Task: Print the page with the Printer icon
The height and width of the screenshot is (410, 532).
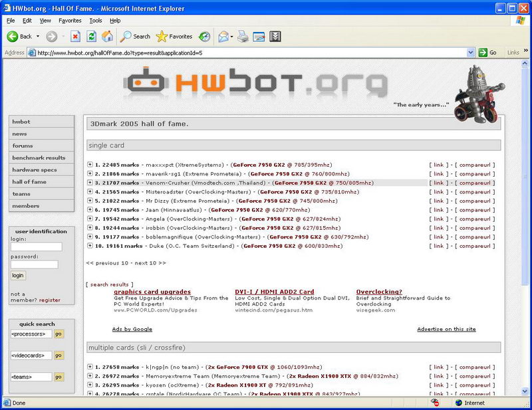Action: pyautogui.click(x=243, y=37)
